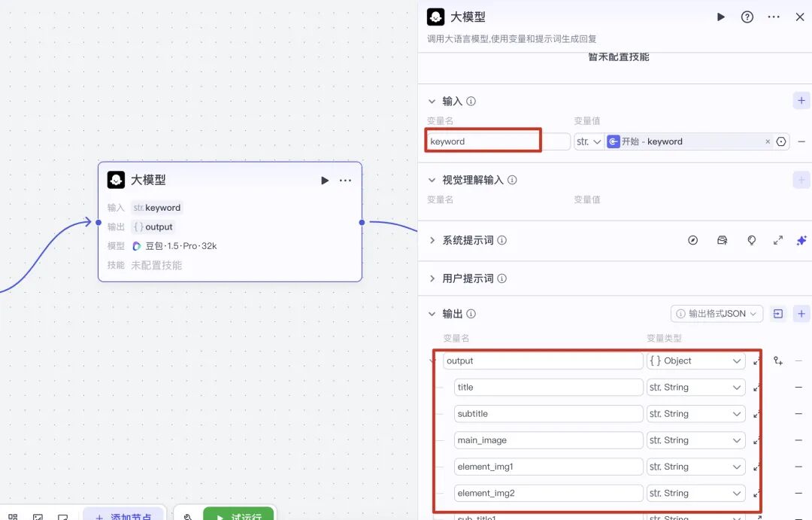812x520 pixels.
Task: Change output type via the Object dropdown
Action: pos(695,360)
